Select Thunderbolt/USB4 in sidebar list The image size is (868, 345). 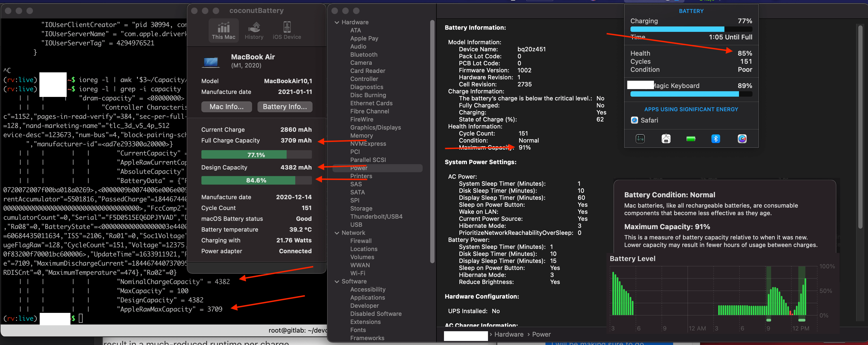pyautogui.click(x=376, y=217)
